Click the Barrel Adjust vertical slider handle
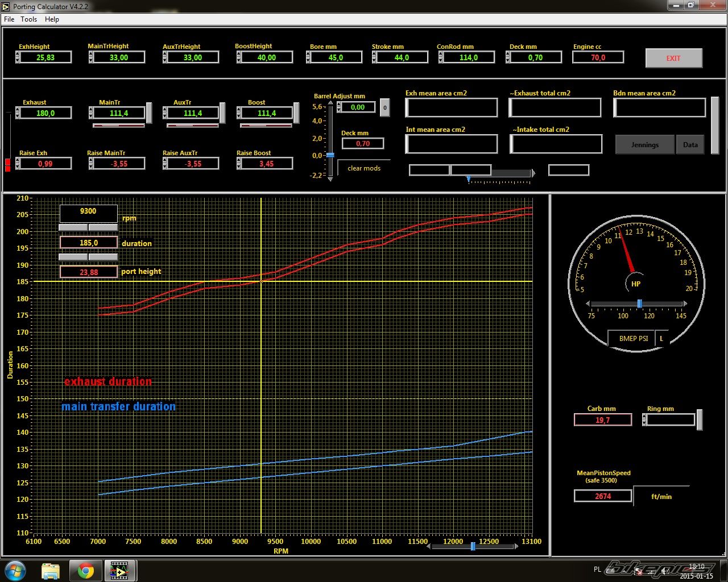The height and width of the screenshot is (582, 728). point(330,155)
